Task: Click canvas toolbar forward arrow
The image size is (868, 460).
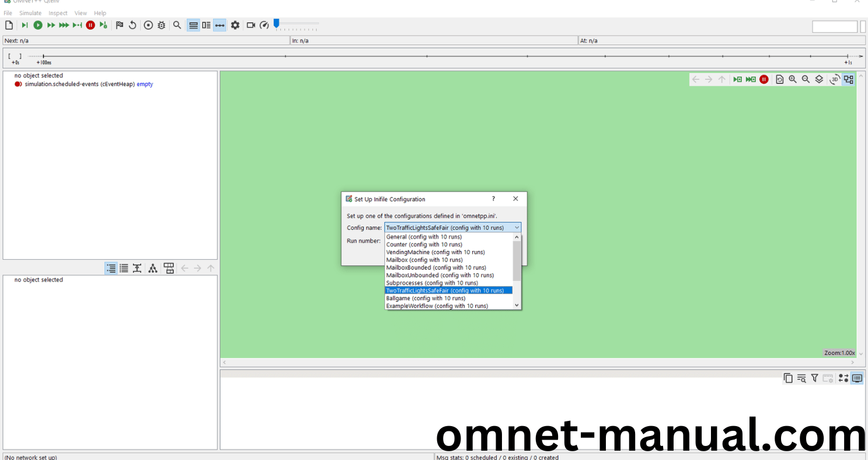Action: tap(709, 79)
